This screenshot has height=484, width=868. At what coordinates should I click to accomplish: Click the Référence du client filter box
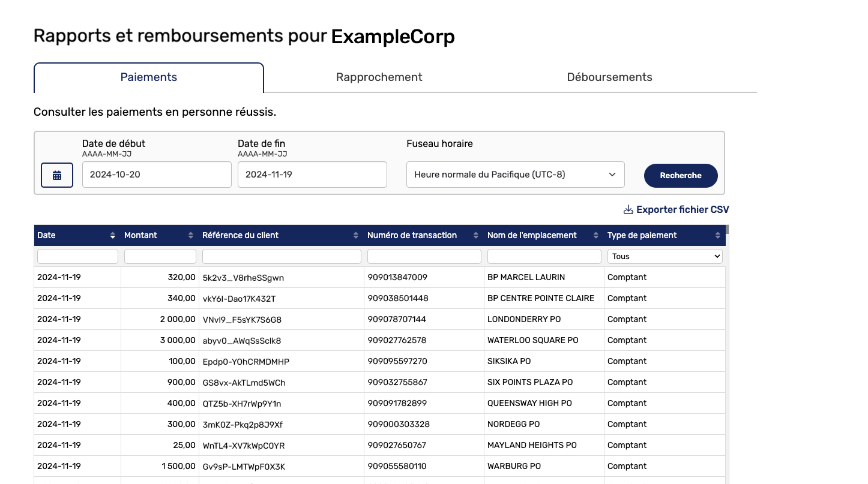[x=282, y=256]
